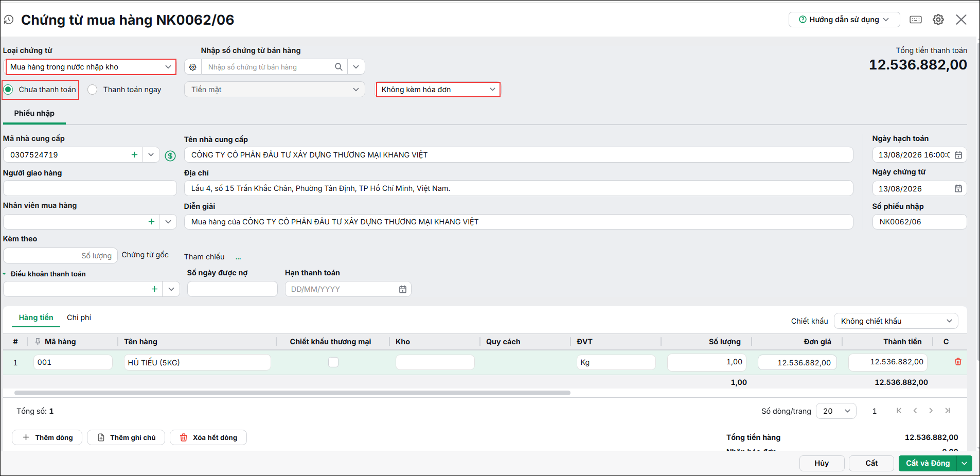Screen dimensions: 980x476
Task: Open the keyboard shortcuts icon
Action: point(916,20)
